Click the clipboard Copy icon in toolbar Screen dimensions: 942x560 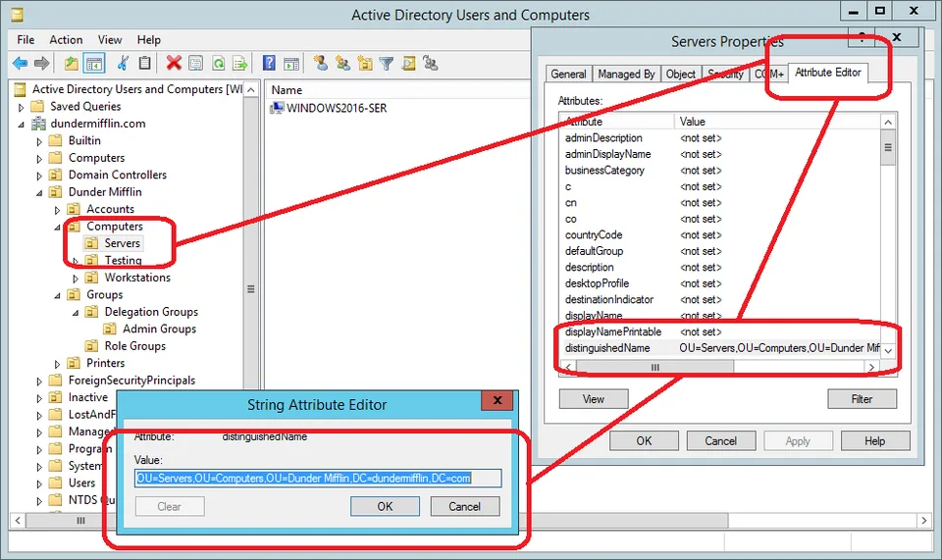pos(145,63)
